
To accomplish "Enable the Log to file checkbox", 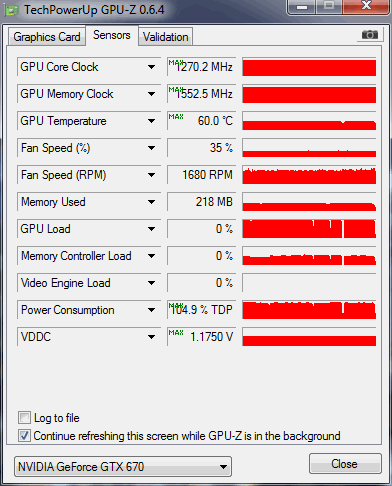I will click(24, 417).
